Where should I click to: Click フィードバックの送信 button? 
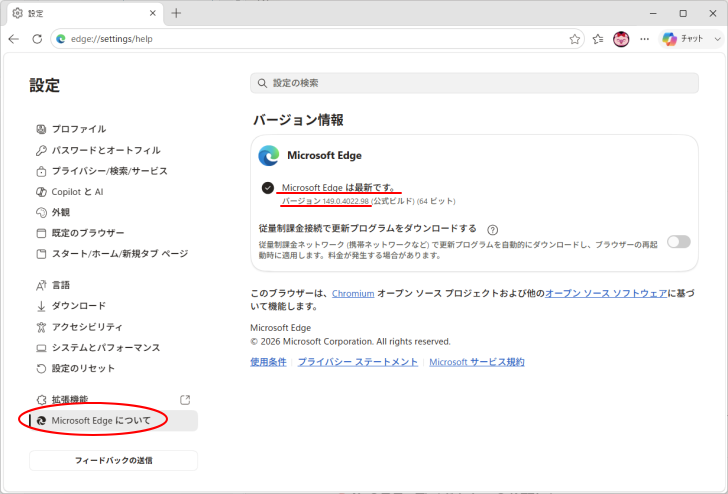click(113, 461)
